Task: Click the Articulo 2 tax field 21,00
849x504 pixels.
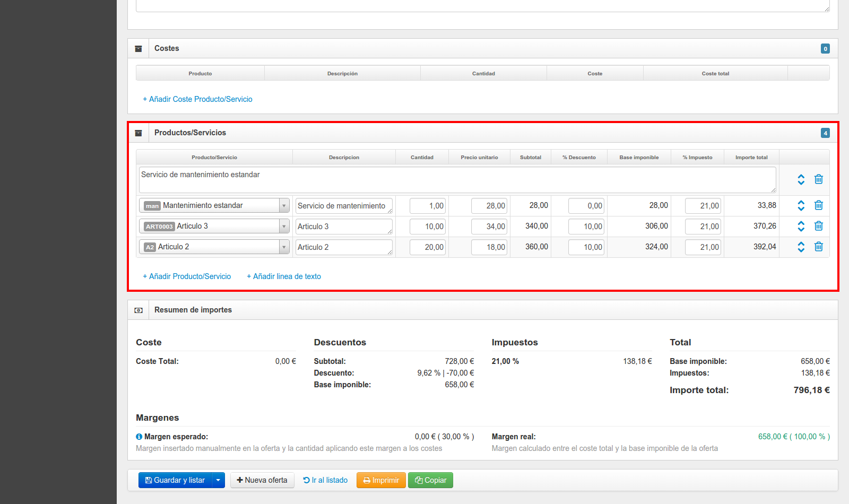Action: (703, 247)
